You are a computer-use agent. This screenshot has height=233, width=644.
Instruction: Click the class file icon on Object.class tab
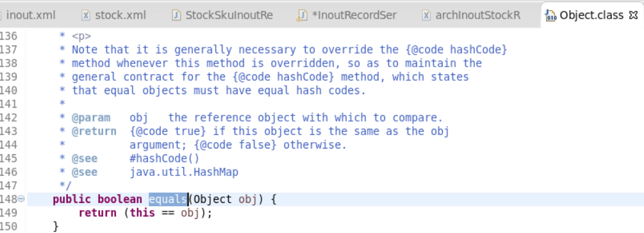(x=550, y=15)
